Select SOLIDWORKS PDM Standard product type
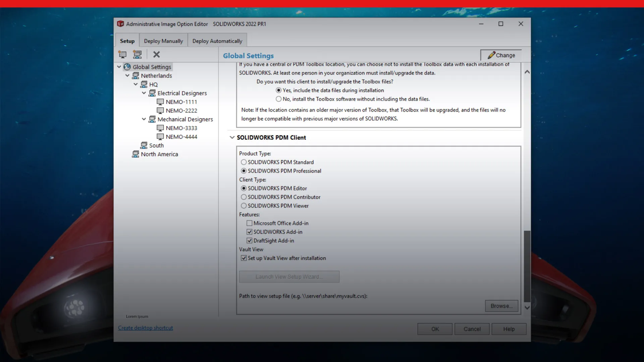 pyautogui.click(x=244, y=162)
